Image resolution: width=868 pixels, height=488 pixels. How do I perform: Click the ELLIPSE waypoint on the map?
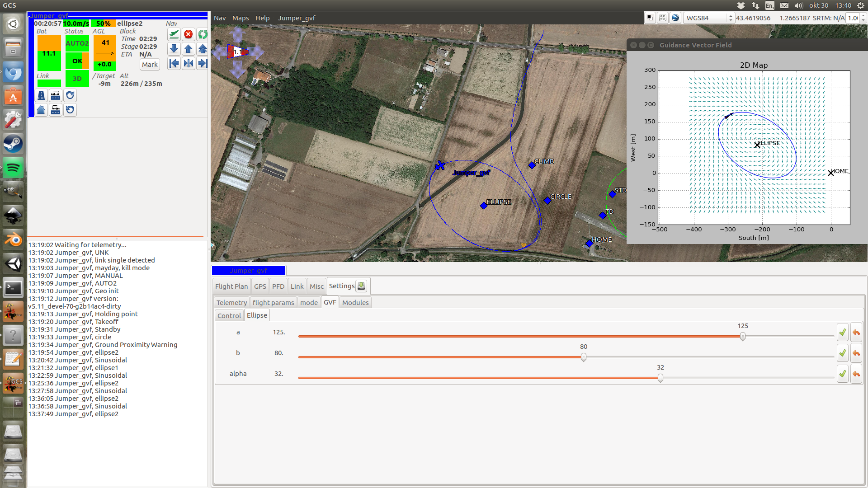coord(484,206)
